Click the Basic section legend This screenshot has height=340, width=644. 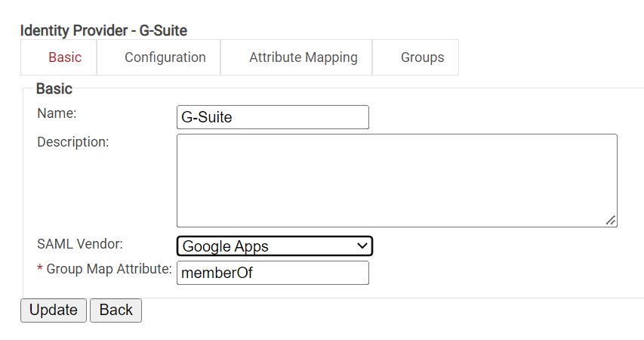(54, 88)
